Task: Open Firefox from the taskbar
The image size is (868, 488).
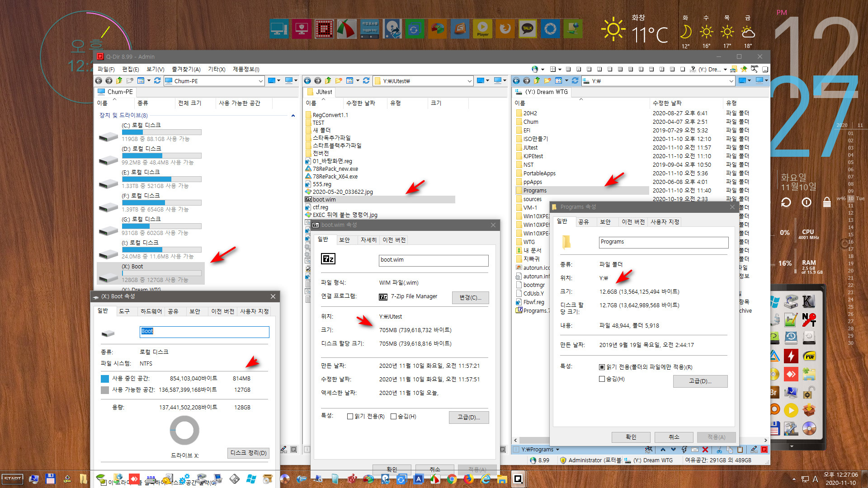Action: tap(468, 479)
